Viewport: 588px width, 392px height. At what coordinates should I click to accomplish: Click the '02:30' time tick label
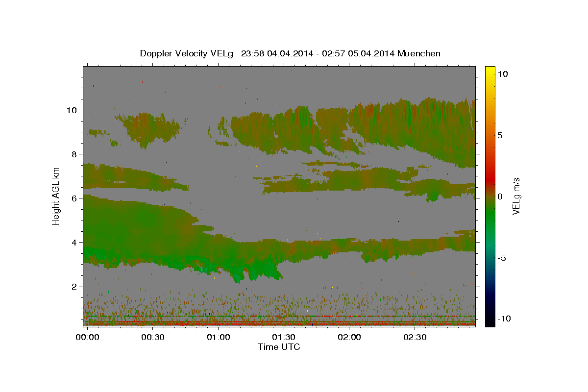point(415,338)
